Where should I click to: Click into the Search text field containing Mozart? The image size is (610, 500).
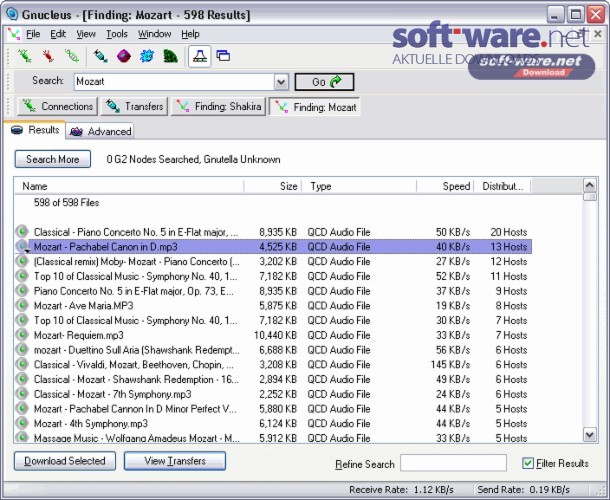[174, 82]
